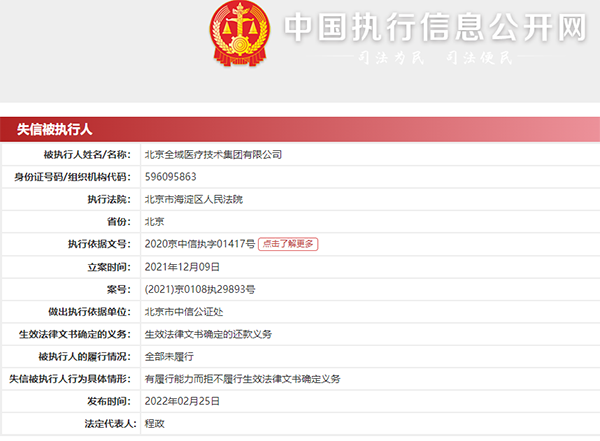Screen dimensions: 600x441
Task: Click 有履行能力而拒不履行生效法律文书确定义务 text
Action: click(x=243, y=379)
